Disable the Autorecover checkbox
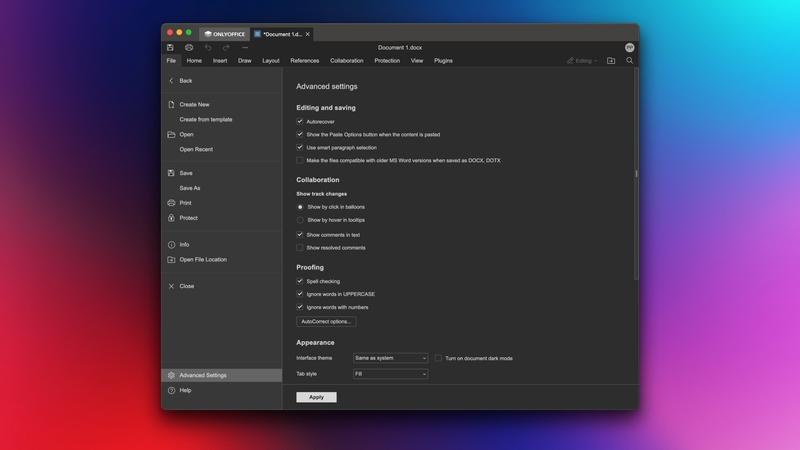The image size is (800, 450). (300, 121)
